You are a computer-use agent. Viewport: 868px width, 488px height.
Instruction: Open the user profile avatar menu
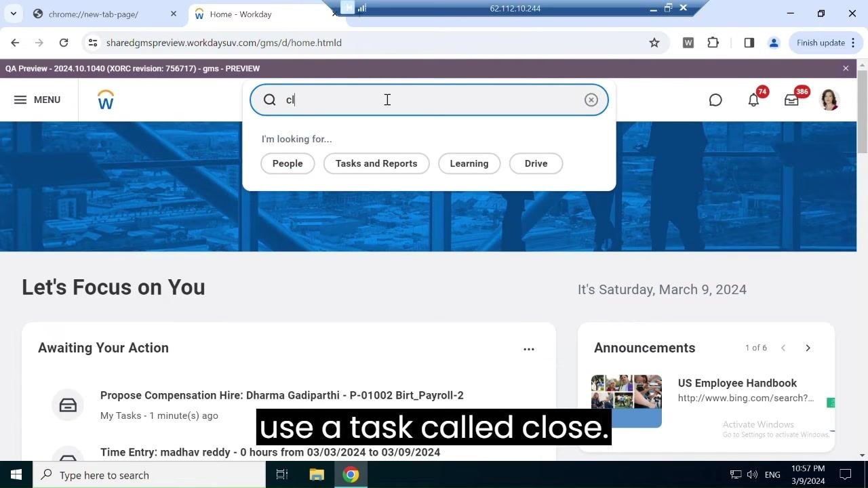click(x=830, y=100)
